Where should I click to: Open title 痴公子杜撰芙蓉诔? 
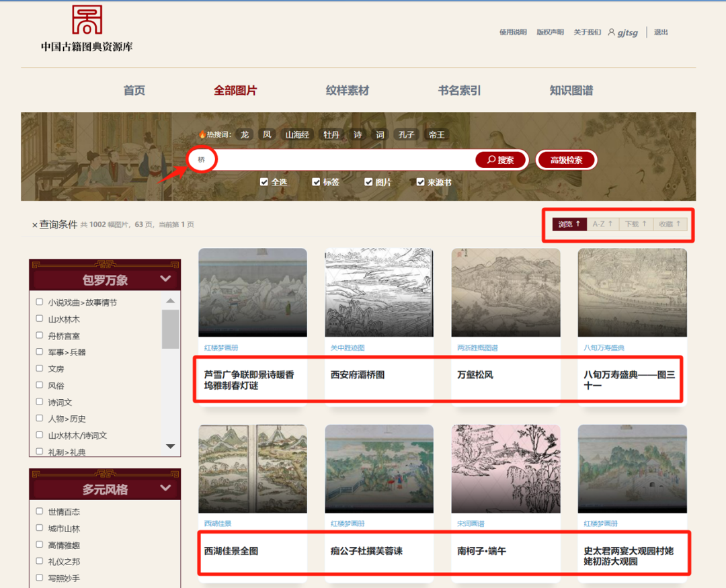click(366, 551)
